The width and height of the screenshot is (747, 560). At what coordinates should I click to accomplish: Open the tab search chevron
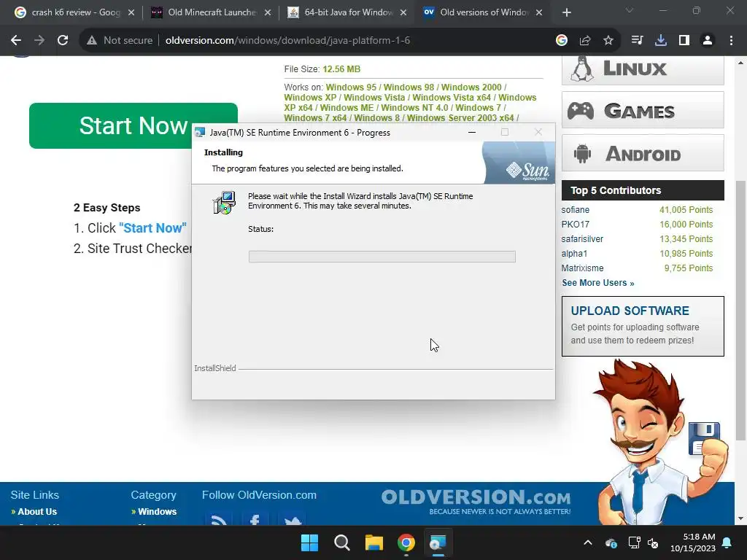coord(630,10)
